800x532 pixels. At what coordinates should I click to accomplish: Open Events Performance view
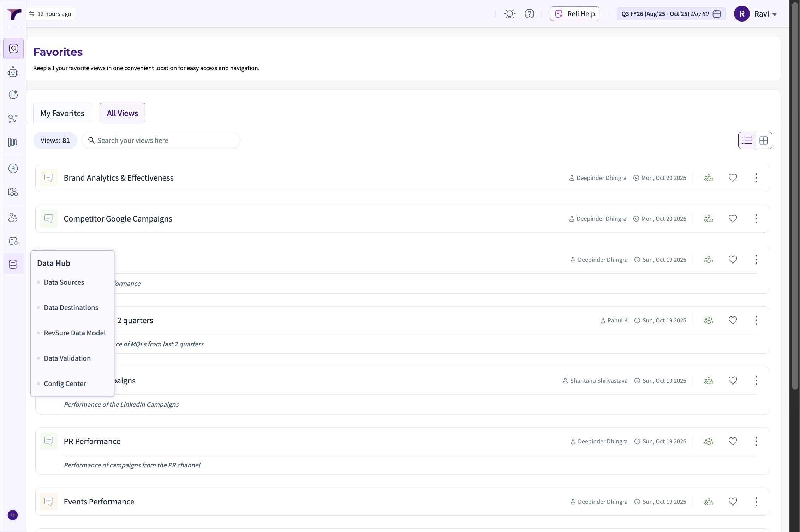pyautogui.click(x=99, y=502)
